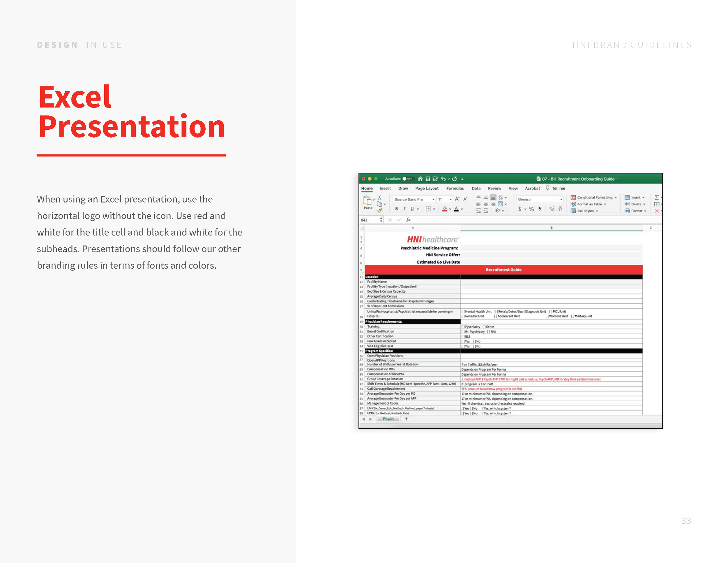The width and height of the screenshot is (728, 563).
Task: Switch to the Page Layout tab
Action: pos(427,189)
